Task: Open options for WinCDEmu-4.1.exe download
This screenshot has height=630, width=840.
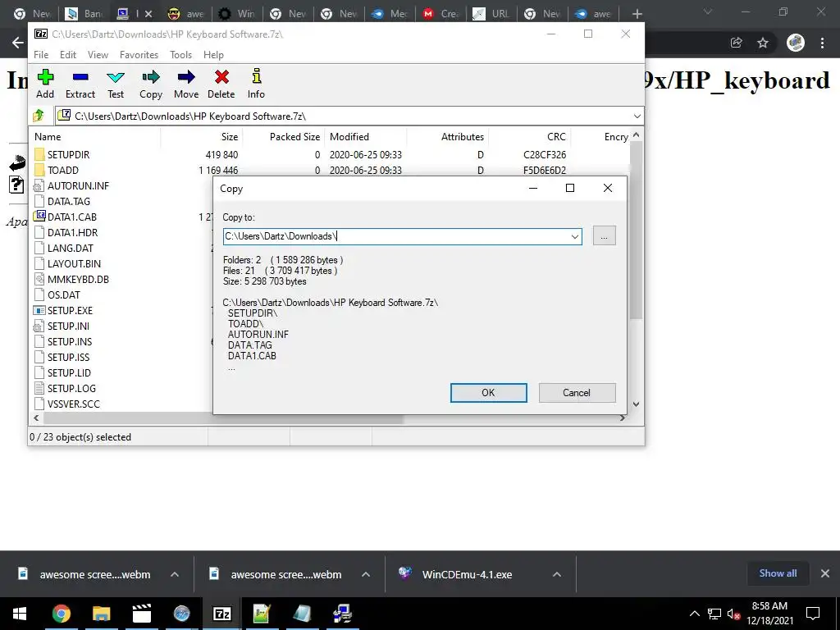Action: [557, 574]
